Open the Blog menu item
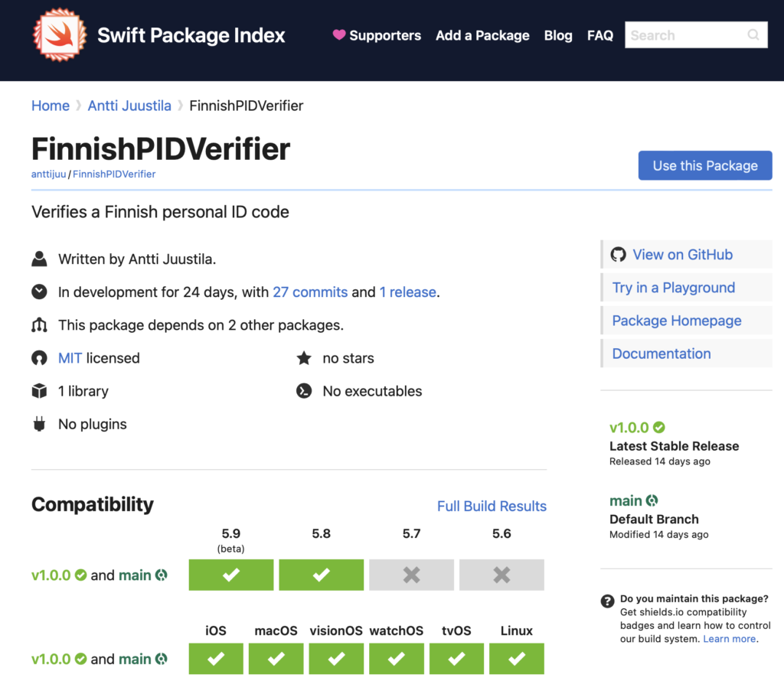Image resolution: width=784 pixels, height=694 pixels. tap(557, 35)
